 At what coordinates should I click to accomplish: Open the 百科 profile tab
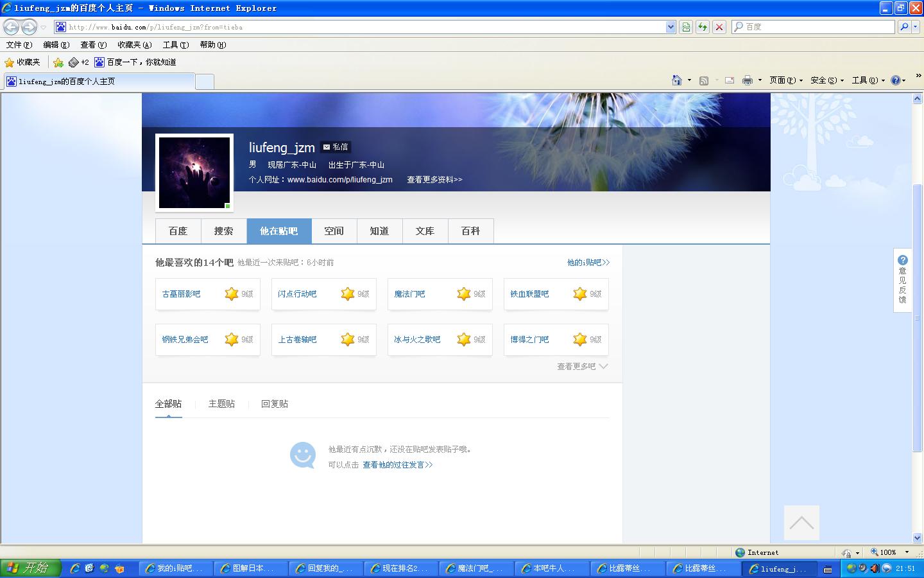pos(471,231)
